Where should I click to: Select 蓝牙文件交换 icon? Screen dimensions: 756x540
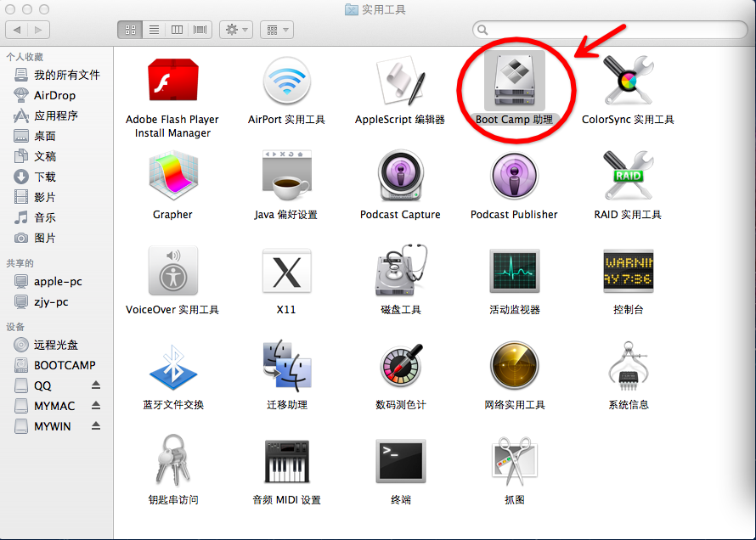[173, 367]
